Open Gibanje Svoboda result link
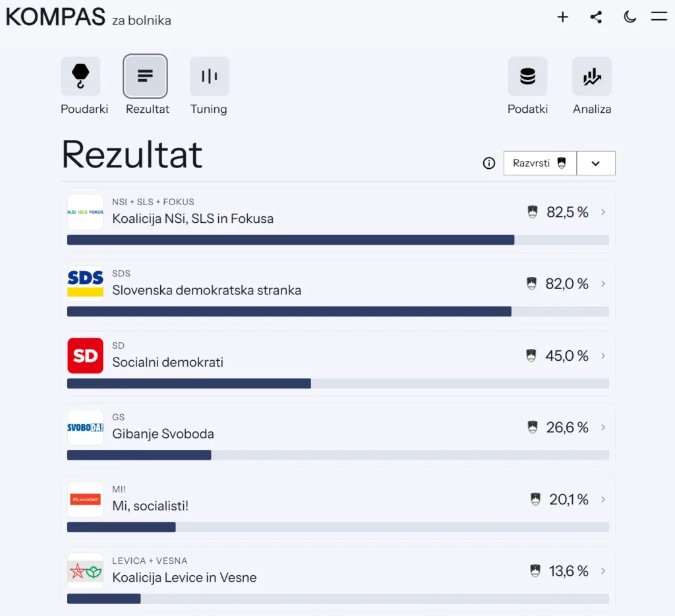 pyautogui.click(x=163, y=434)
